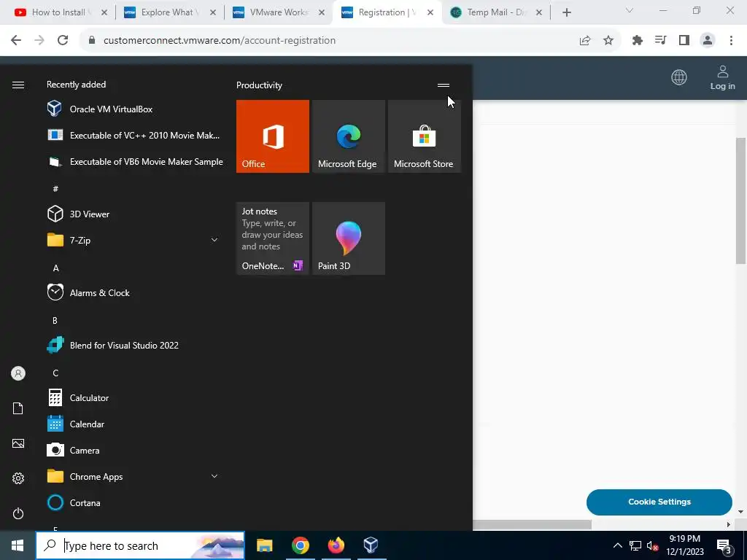Open the OneNote Jot notes tile
This screenshot has height=560, width=747.
tap(273, 238)
